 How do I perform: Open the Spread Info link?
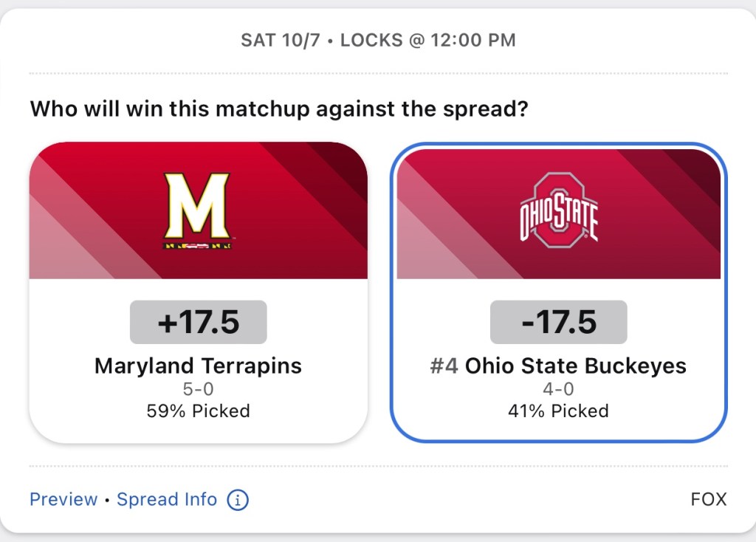tap(167, 500)
